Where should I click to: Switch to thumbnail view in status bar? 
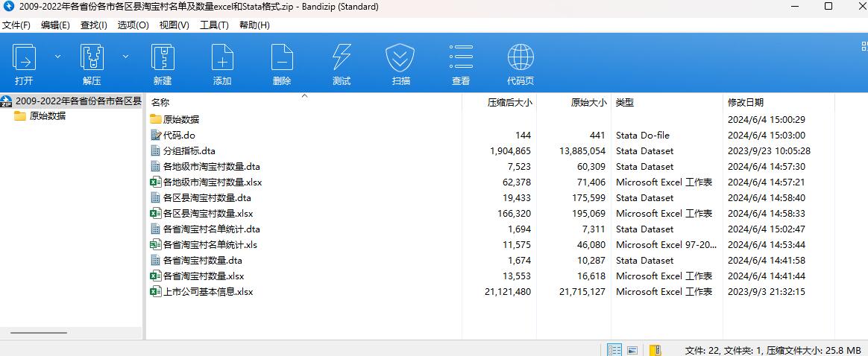[632, 350]
